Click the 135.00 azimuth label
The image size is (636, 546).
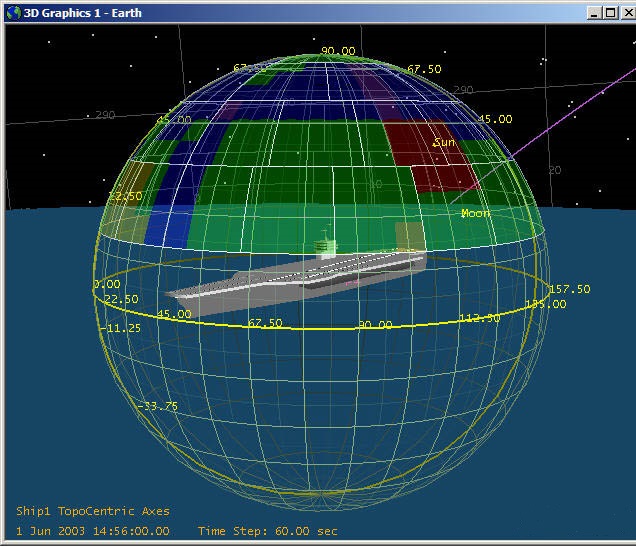click(546, 303)
